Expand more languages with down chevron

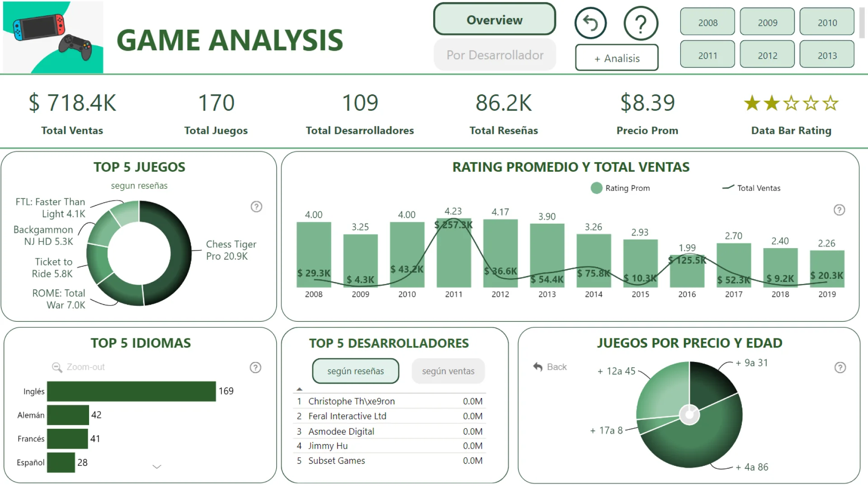(157, 467)
